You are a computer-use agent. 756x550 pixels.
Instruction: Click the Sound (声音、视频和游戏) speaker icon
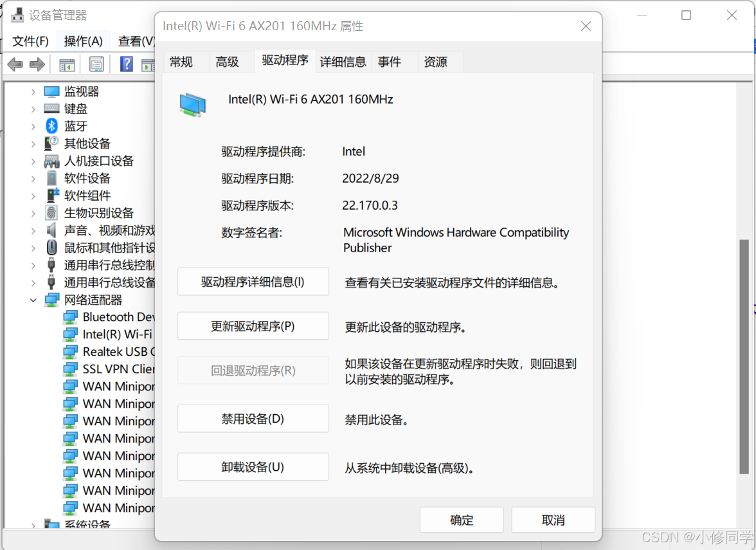coord(51,230)
